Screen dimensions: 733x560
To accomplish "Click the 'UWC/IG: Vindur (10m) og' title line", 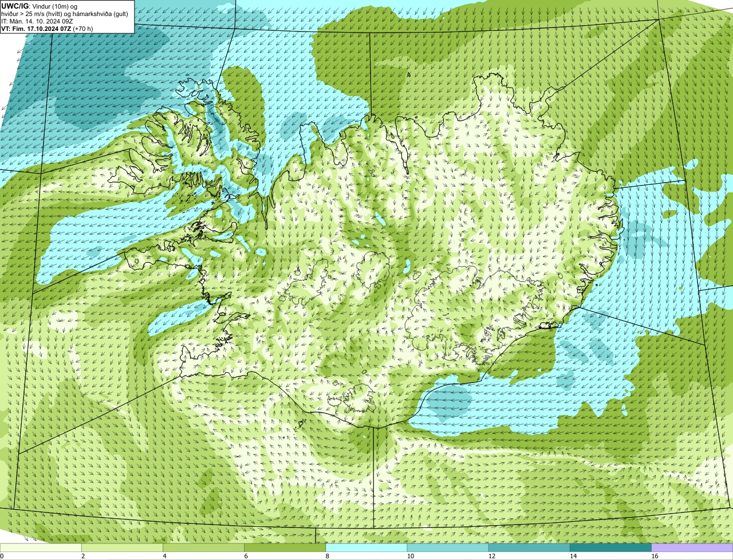I will pyautogui.click(x=41, y=6).
